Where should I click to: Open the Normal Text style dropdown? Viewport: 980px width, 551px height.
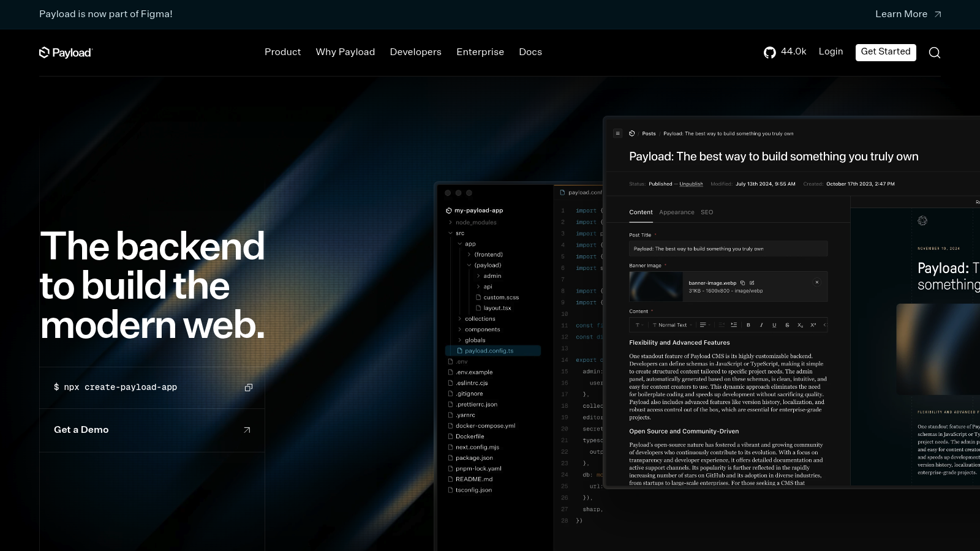point(672,325)
